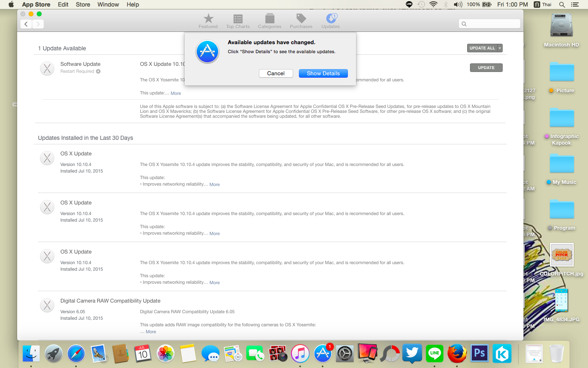Click the Bluetooth menu bar icon
Viewport: 588px width, 368px height.
point(446,4)
